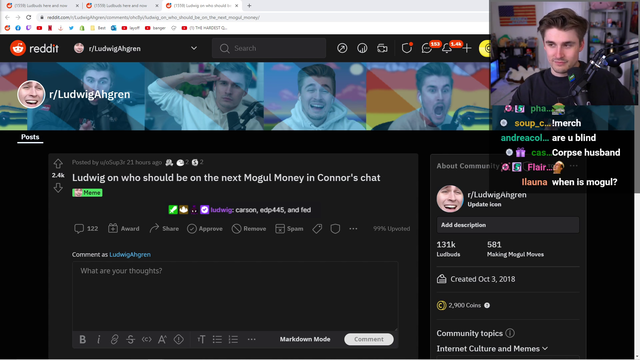The height and width of the screenshot is (360, 640).
Task: Open the All bar-chart icon in header
Action: pyautogui.click(x=362, y=48)
